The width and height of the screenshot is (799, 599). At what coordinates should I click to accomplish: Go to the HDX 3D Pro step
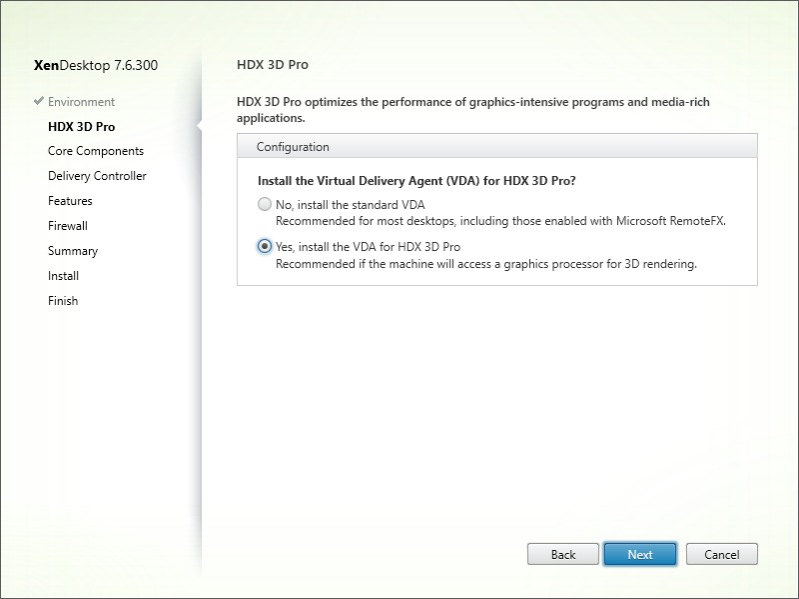[81, 127]
